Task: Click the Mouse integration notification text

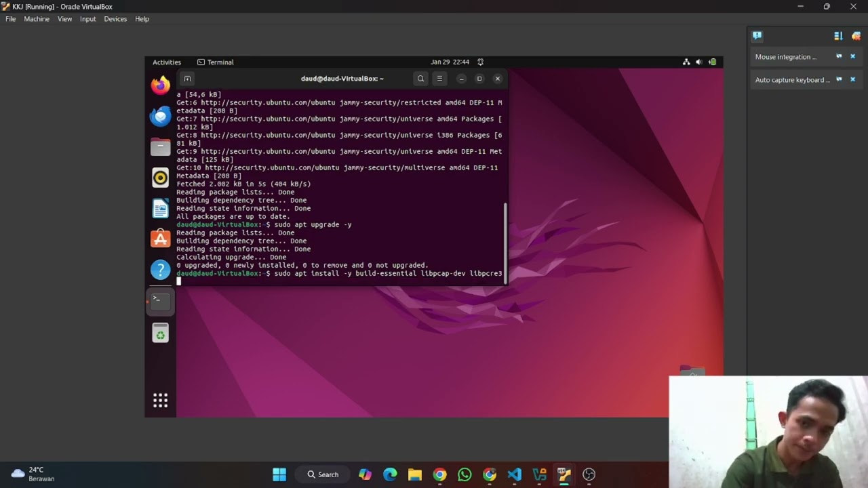Action: (786, 57)
